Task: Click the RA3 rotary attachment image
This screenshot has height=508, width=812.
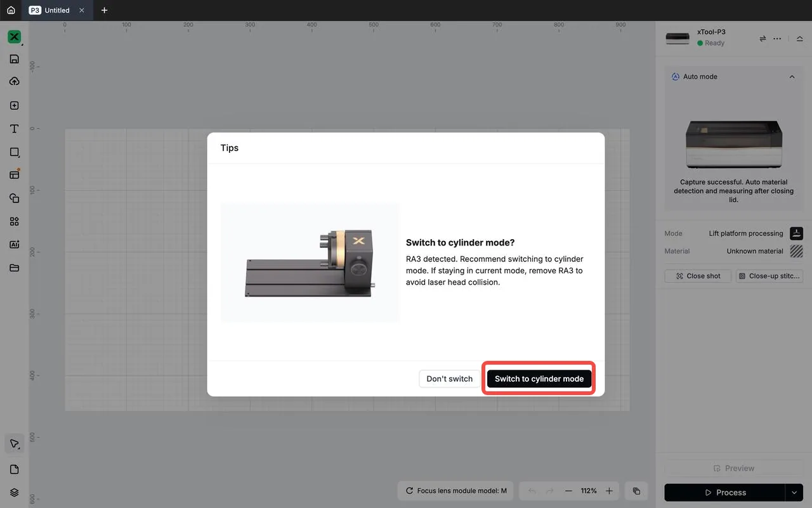Action: pyautogui.click(x=310, y=263)
